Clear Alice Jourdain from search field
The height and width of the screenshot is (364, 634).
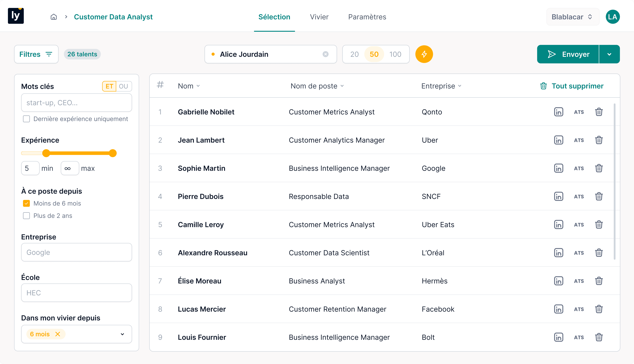pos(325,54)
